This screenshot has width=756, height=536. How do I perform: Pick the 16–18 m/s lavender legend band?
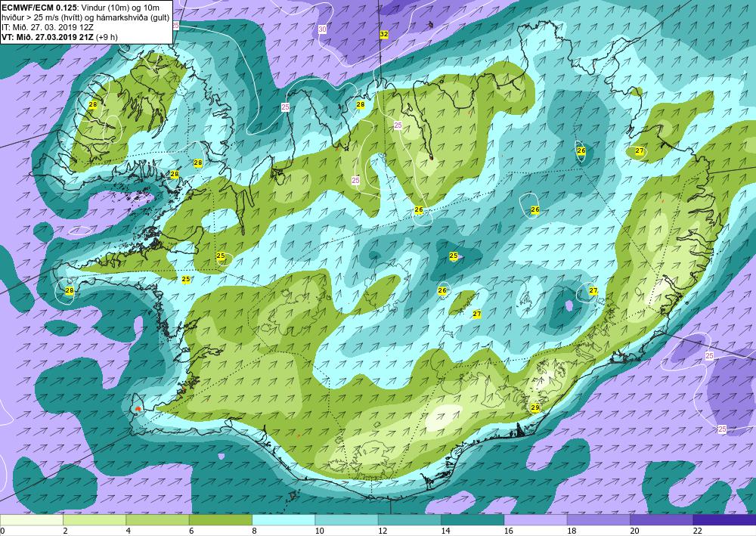pos(536,520)
